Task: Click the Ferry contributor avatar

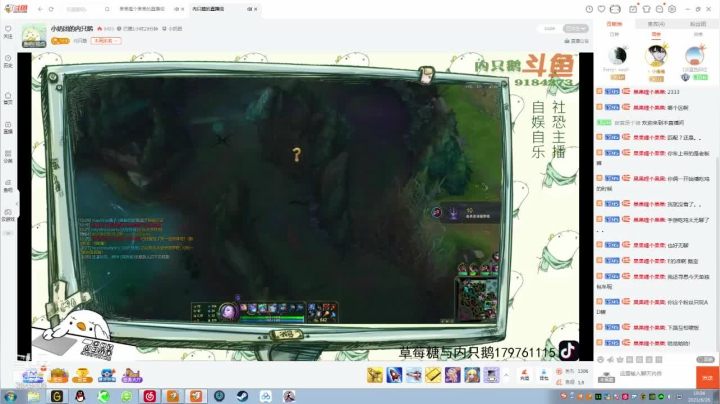Action: coord(617,56)
